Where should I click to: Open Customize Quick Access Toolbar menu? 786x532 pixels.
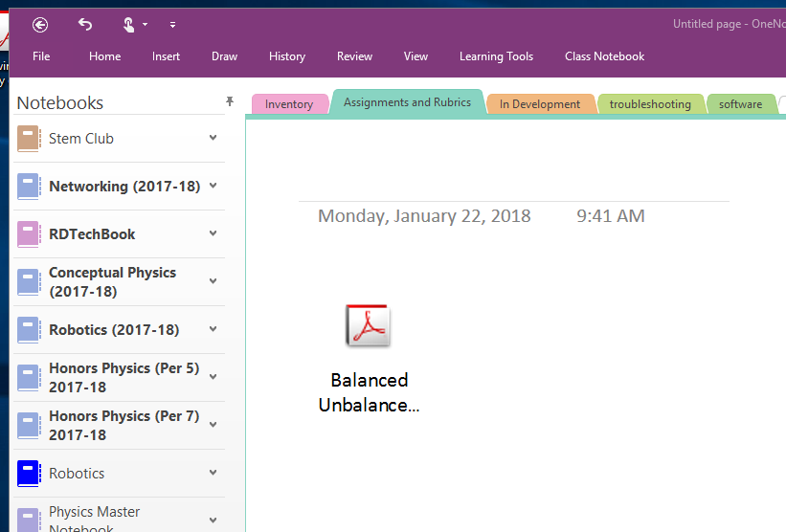172,25
